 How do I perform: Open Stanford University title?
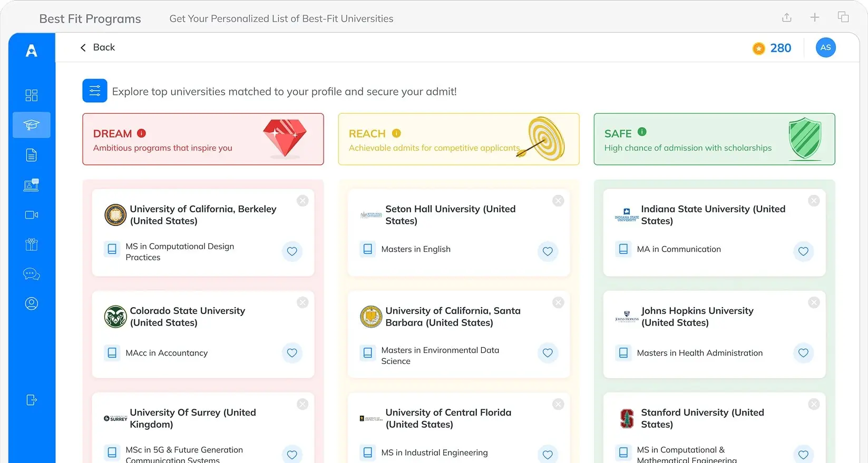[x=703, y=418]
